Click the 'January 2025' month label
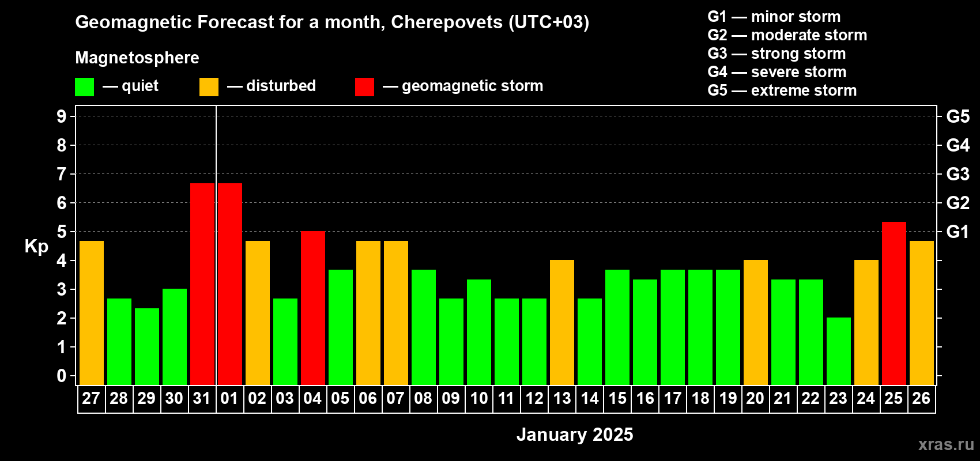 click(x=575, y=434)
